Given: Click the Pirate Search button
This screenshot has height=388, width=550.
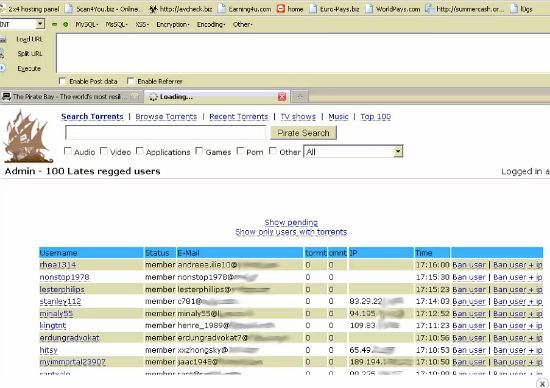Looking at the screenshot, I should pyautogui.click(x=303, y=133).
